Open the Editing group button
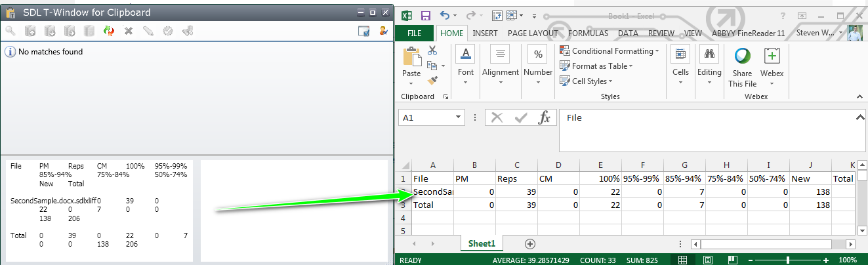 pyautogui.click(x=709, y=66)
